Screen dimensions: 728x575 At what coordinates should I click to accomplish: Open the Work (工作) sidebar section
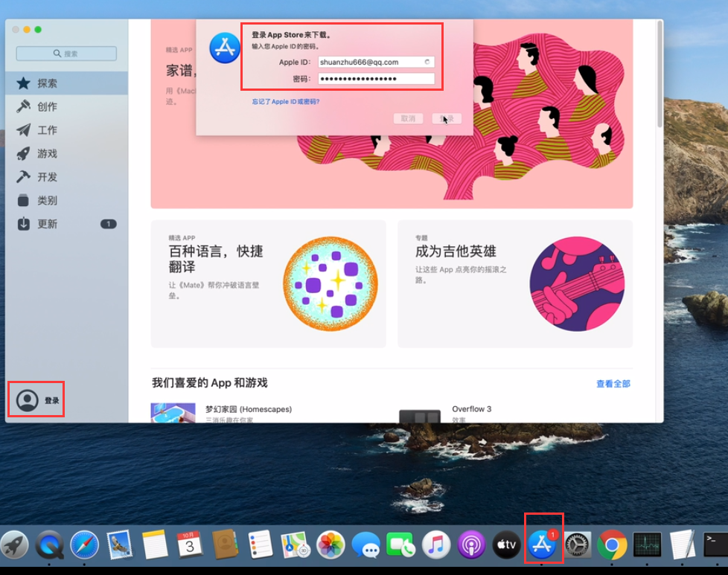coord(66,130)
